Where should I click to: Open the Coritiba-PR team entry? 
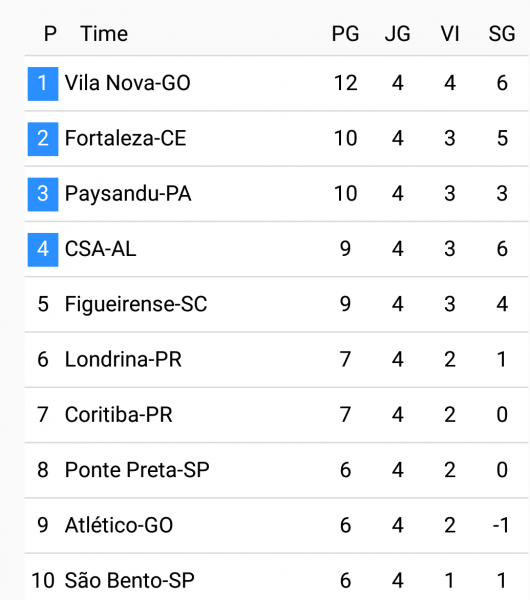pyautogui.click(x=119, y=414)
